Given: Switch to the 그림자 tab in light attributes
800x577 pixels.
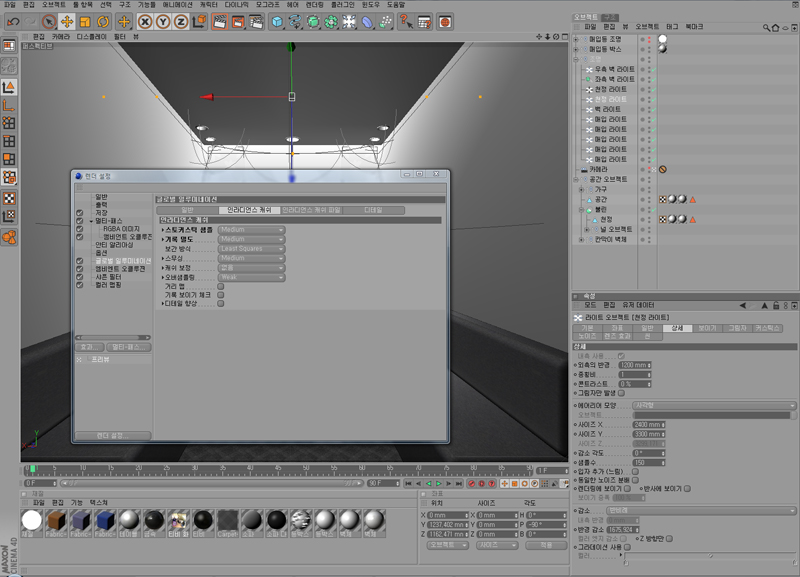Looking at the screenshot, I should click(x=737, y=328).
